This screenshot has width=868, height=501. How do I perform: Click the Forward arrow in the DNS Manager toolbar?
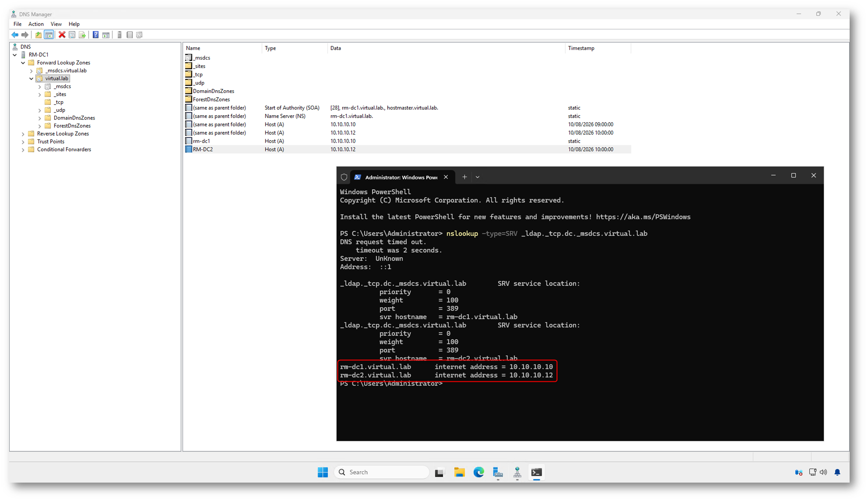point(25,35)
